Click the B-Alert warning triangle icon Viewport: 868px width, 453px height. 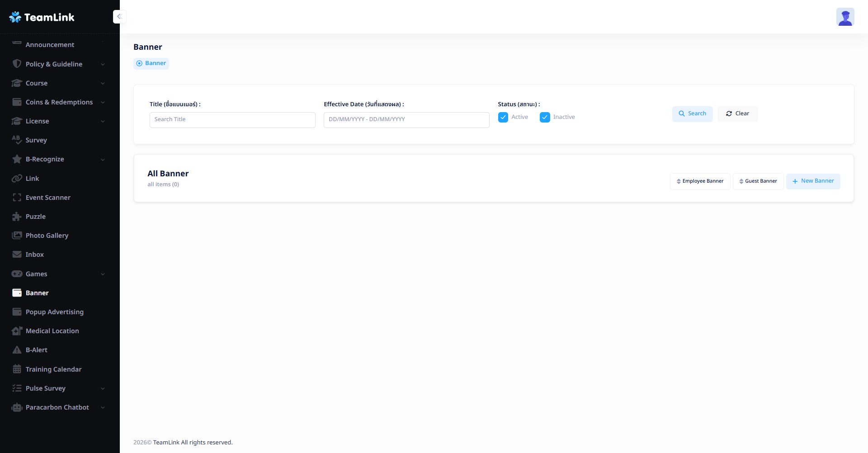(x=17, y=350)
